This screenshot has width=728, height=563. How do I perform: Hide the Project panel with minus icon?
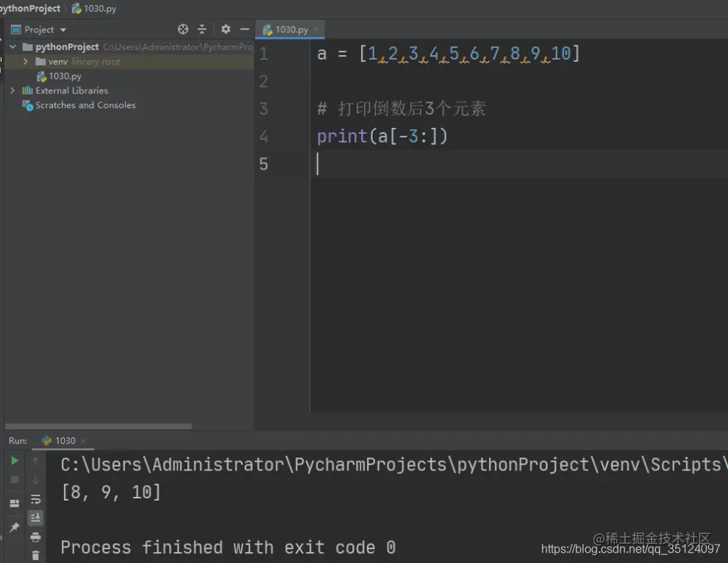245,29
